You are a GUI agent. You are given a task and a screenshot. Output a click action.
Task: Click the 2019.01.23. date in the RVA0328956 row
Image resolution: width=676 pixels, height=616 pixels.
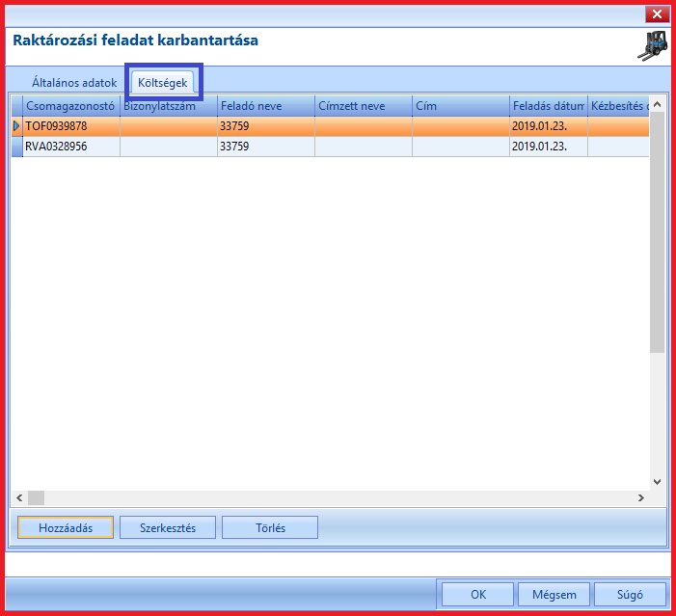tap(549, 147)
